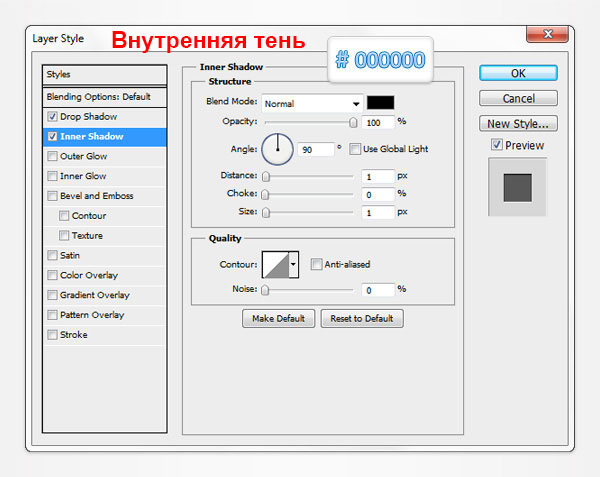
Task: Tick the Texture sub-option checkbox
Action: point(64,236)
